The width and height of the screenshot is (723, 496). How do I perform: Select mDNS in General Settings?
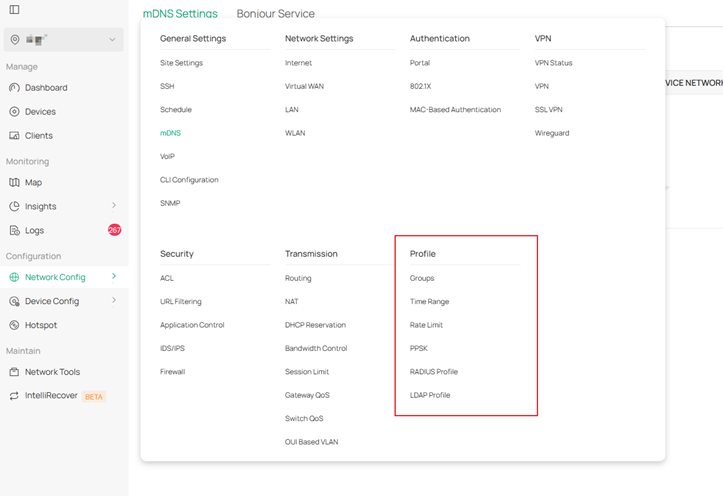[x=170, y=133]
